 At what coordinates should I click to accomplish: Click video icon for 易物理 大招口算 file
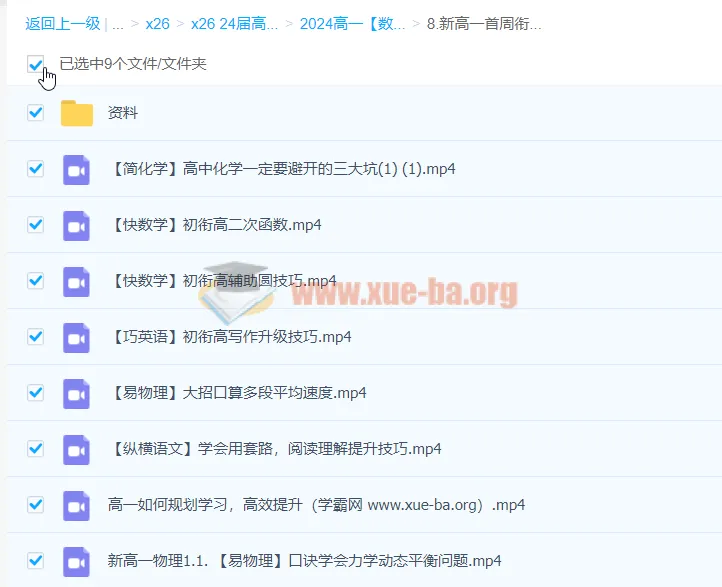76,393
